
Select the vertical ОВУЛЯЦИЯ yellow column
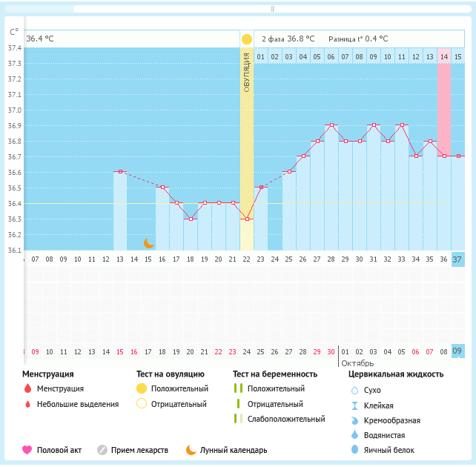pyautogui.click(x=246, y=148)
